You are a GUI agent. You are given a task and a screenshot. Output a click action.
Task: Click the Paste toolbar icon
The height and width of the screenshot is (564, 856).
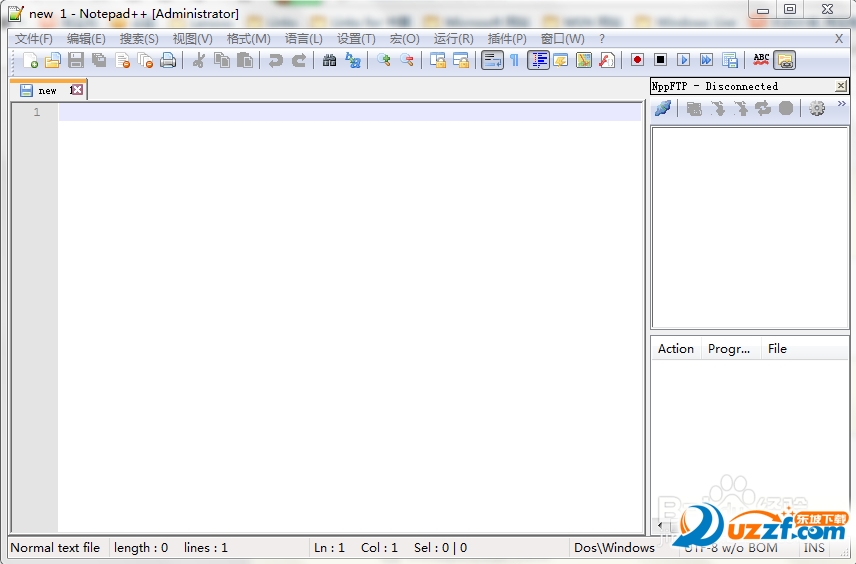[x=245, y=60]
